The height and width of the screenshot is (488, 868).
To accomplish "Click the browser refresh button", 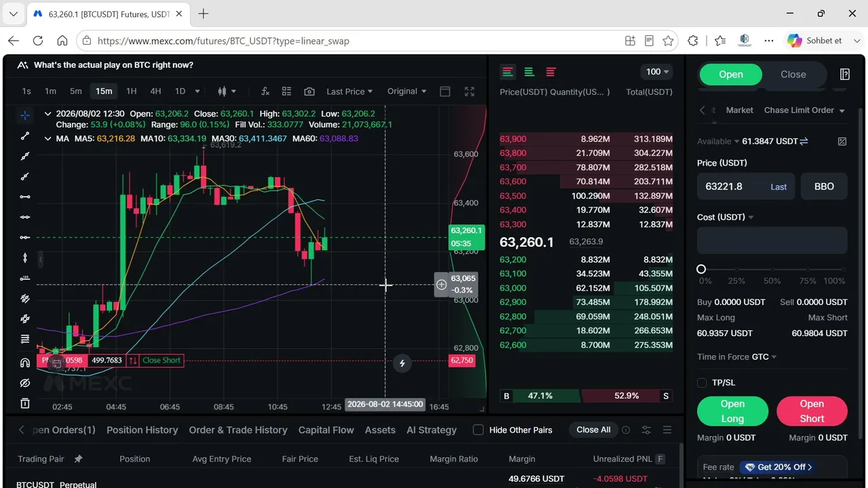I will pos(38,41).
